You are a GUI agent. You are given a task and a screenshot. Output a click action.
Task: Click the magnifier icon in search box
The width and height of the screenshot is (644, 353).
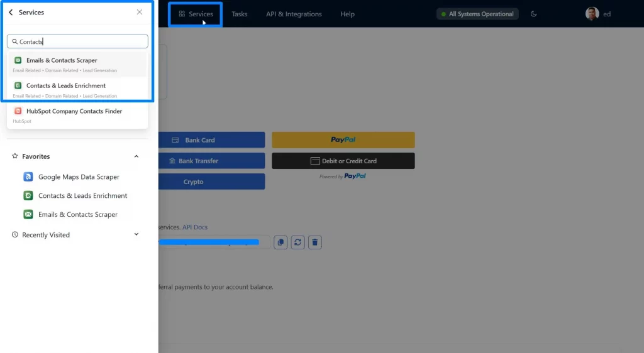tap(15, 41)
